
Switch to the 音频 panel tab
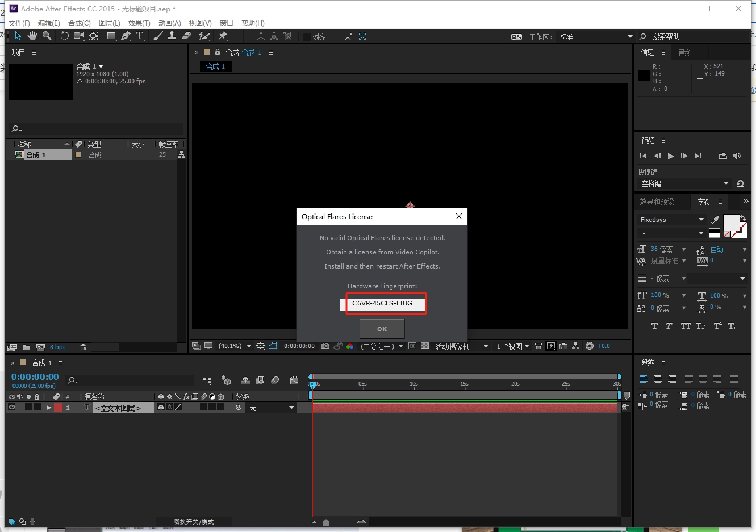(685, 52)
